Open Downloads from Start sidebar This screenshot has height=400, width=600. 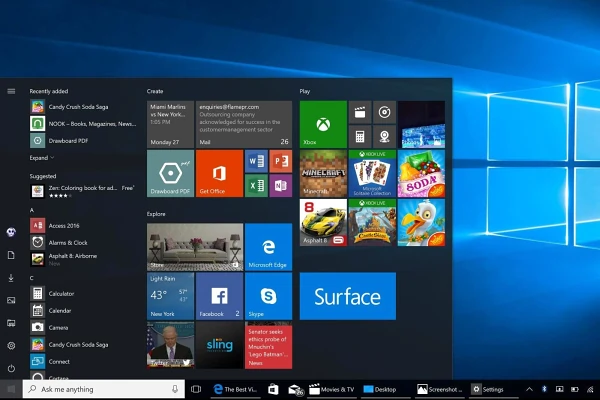11,278
